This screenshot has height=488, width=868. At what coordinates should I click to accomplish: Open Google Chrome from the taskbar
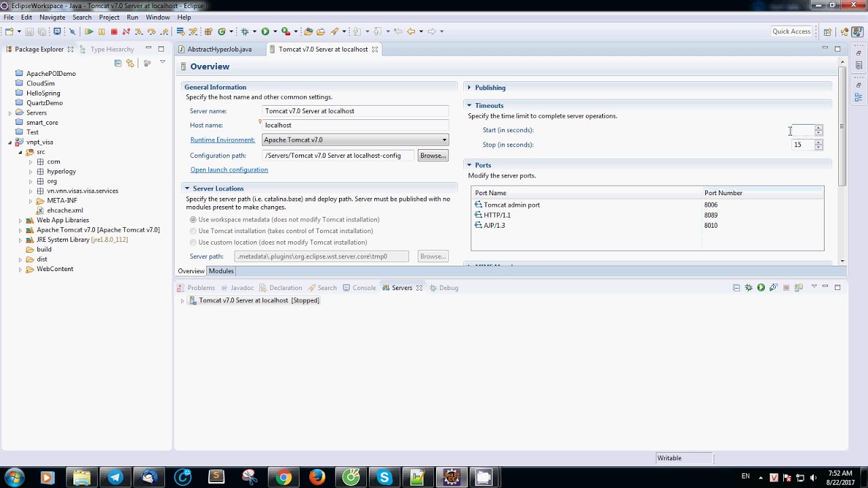tap(283, 477)
